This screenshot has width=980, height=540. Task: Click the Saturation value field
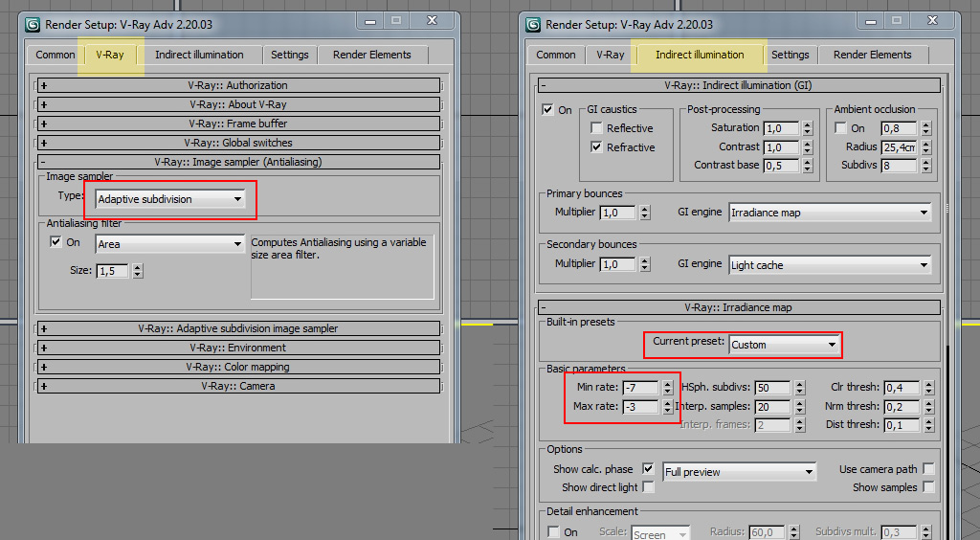tap(782, 128)
